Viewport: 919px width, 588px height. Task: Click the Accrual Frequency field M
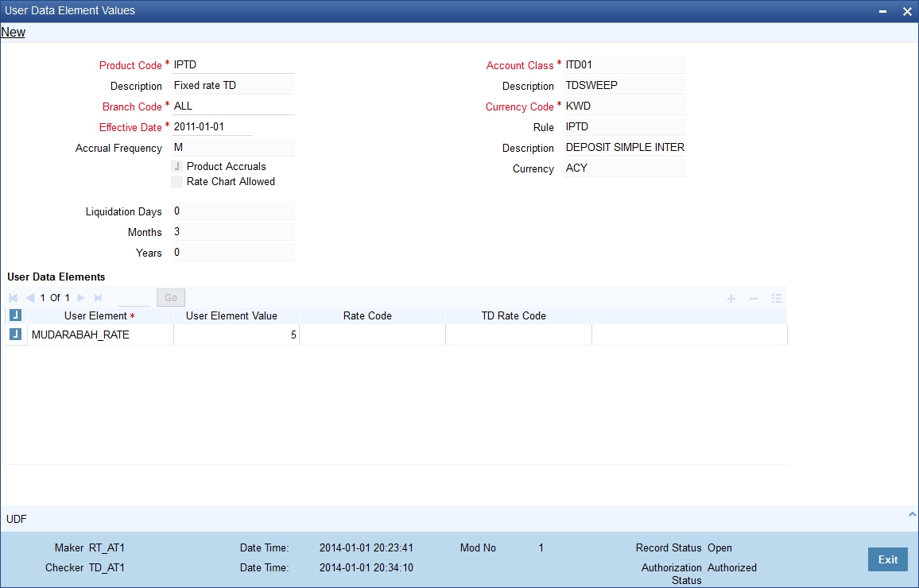point(233,148)
